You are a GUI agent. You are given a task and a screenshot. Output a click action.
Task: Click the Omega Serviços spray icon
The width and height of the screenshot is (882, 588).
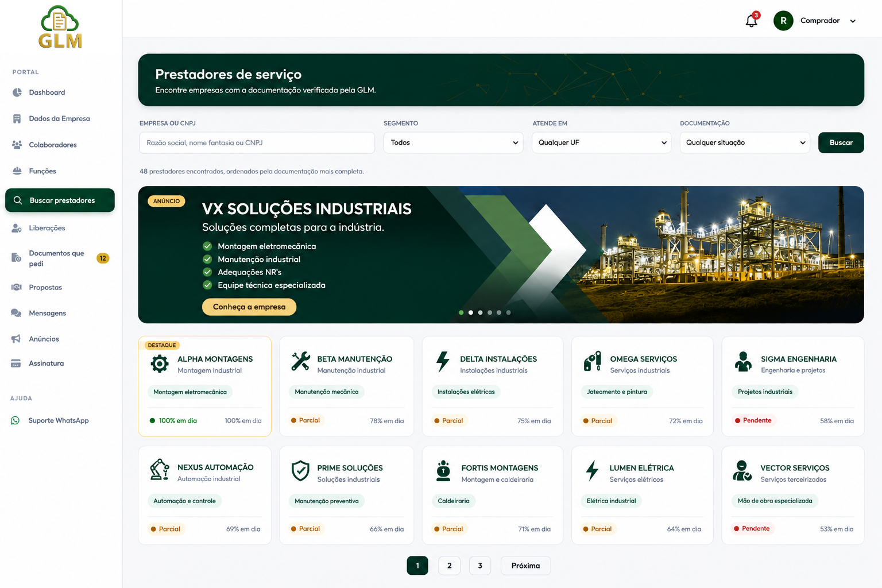593,362
